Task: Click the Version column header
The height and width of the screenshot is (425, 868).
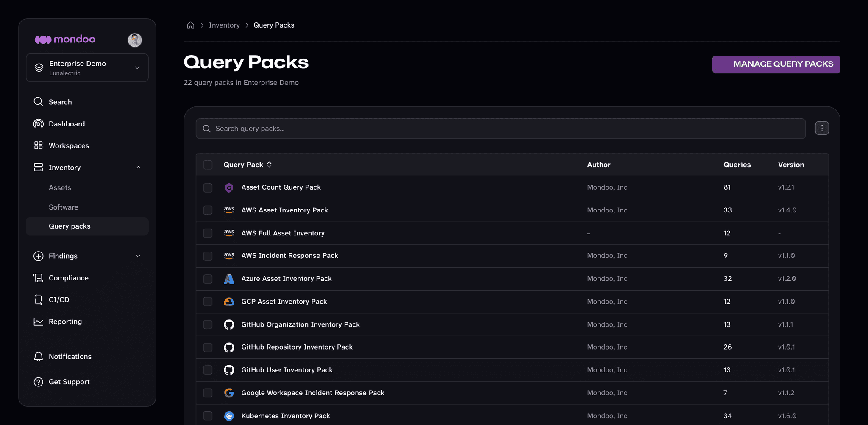Action: (791, 165)
